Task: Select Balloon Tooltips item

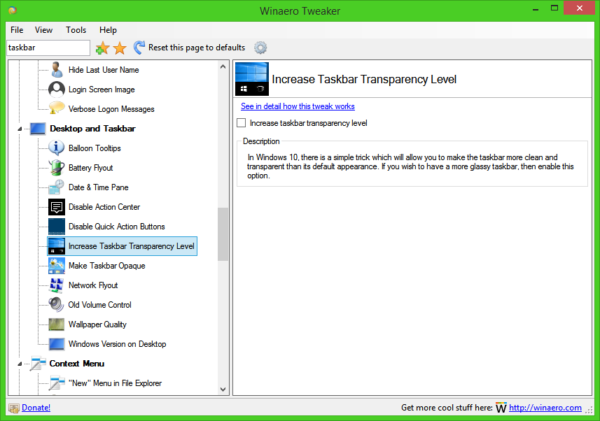Action: point(95,148)
